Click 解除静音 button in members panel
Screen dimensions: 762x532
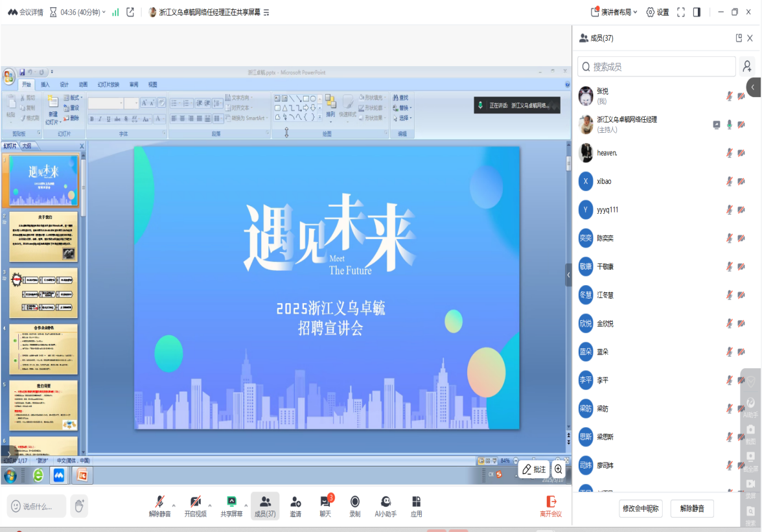(692, 509)
